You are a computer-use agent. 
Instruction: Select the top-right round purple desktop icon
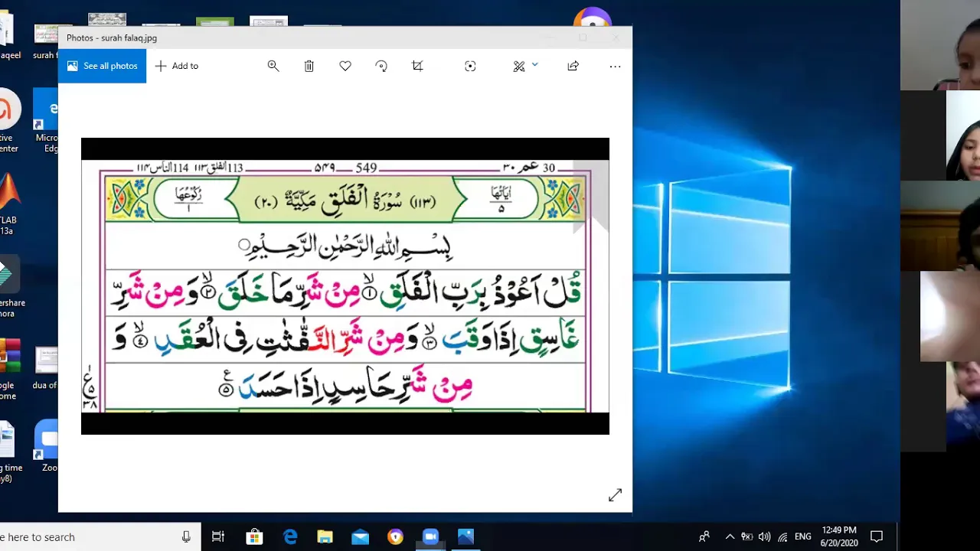pyautogui.click(x=592, y=19)
